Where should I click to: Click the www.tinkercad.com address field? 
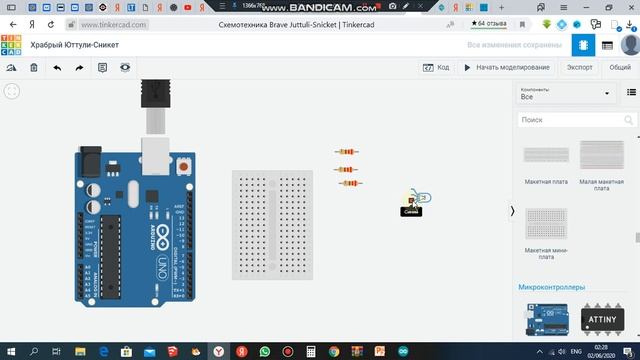pyautogui.click(x=113, y=25)
